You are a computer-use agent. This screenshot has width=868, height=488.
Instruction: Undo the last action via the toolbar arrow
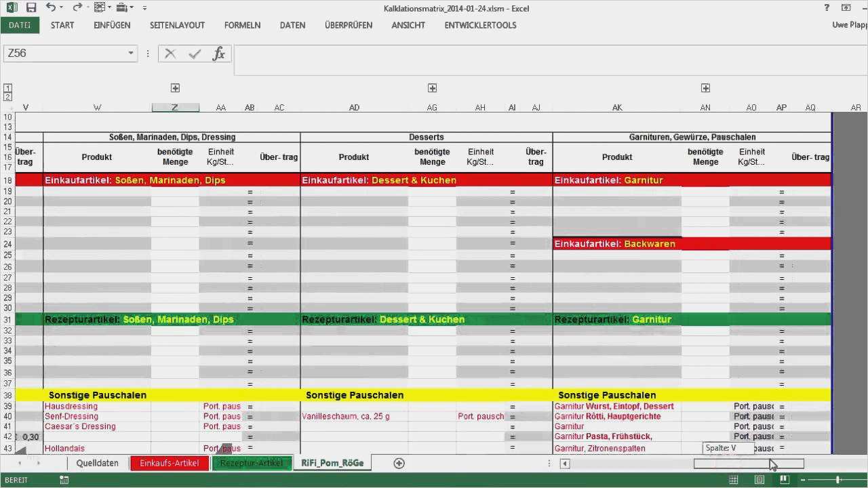(x=51, y=8)
